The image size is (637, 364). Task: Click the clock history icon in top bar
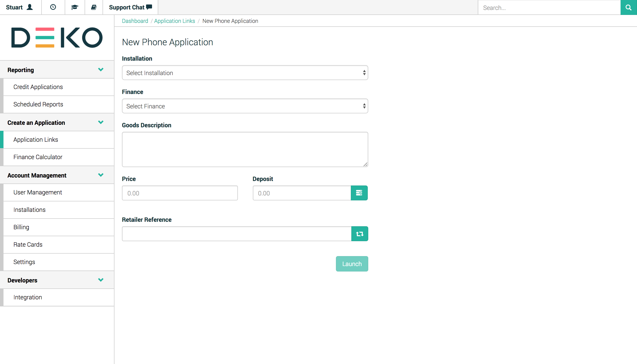click(x=53, y=7)
